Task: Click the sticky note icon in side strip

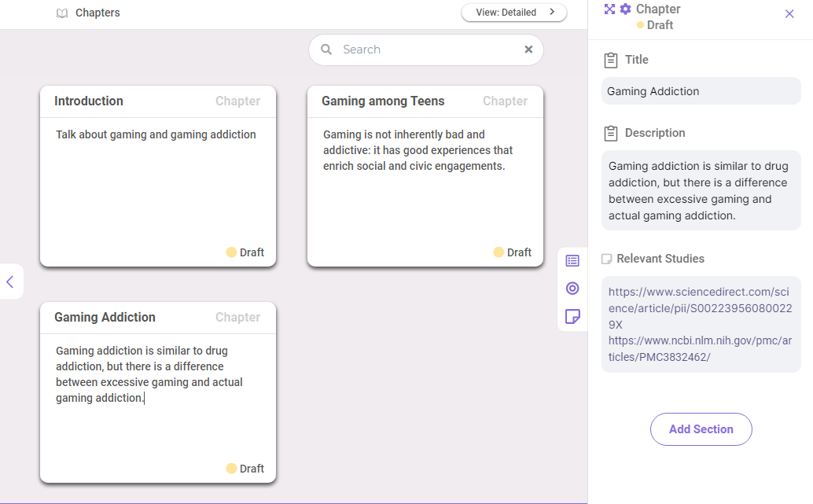Action: tap(572, 316)
